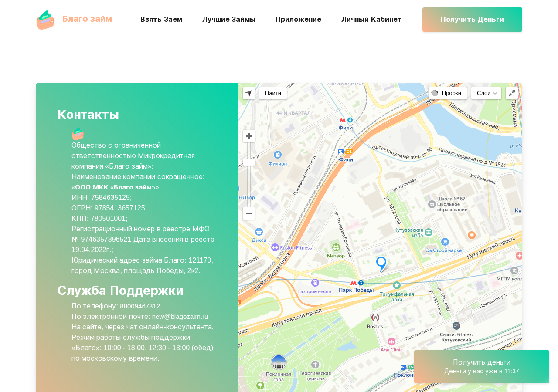Zoom in the map with plus button
Image resolution: width=558 pixels, height=392 pixels.
coord(249,136)
